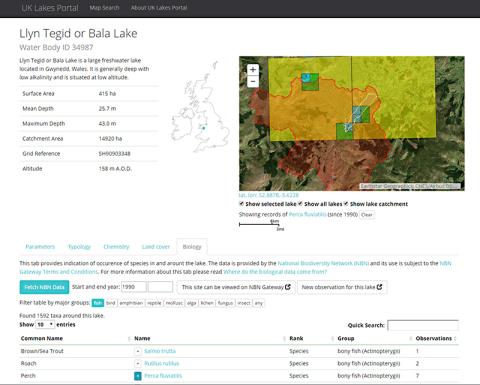The width and height of the screenshot is (480, 385).
Task: Filter table by bird group
Action: (x=111, y=303)
